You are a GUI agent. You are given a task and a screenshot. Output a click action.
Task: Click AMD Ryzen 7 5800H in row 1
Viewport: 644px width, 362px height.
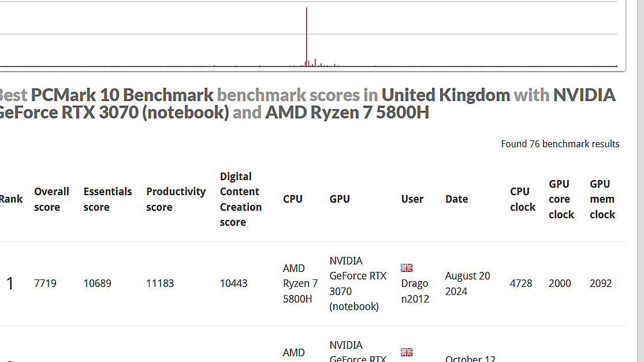tap(300, 283)
